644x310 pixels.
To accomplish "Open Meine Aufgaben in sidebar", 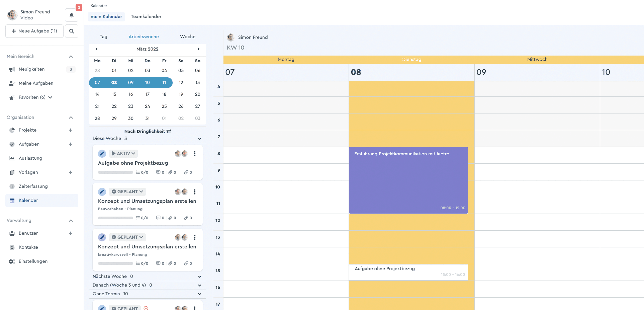I will coord(36,83).
